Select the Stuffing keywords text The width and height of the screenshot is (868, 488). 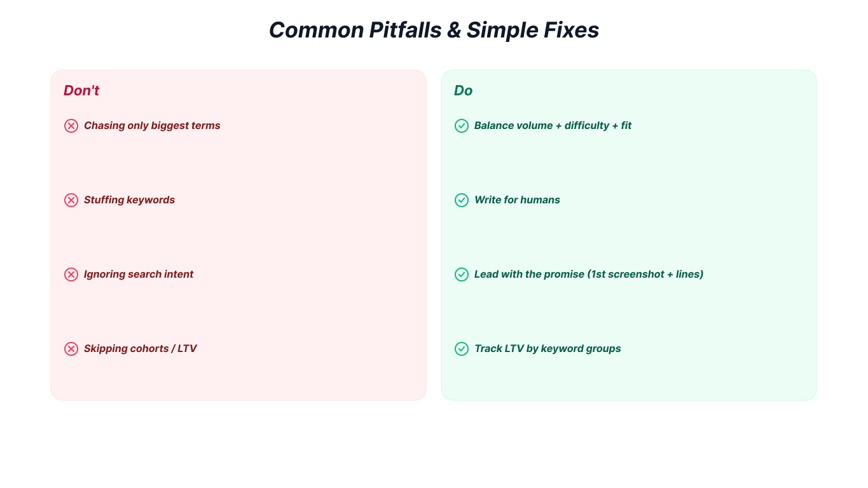(x=129, y=200)
